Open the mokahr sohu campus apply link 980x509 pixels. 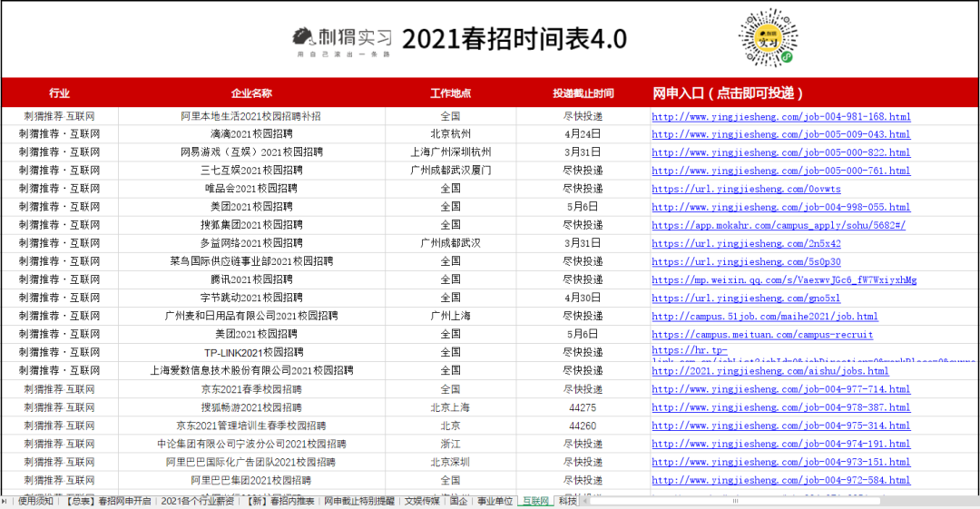click(779, 224)
